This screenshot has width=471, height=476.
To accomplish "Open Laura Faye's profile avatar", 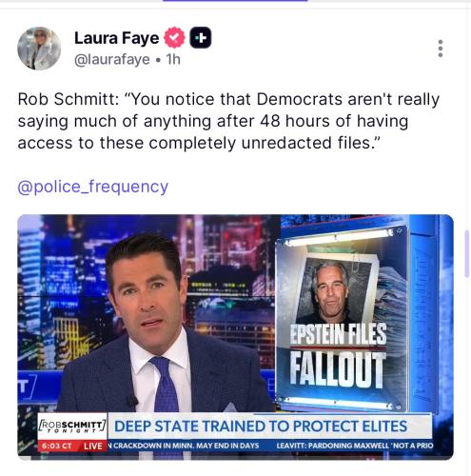I will (39, 49).
